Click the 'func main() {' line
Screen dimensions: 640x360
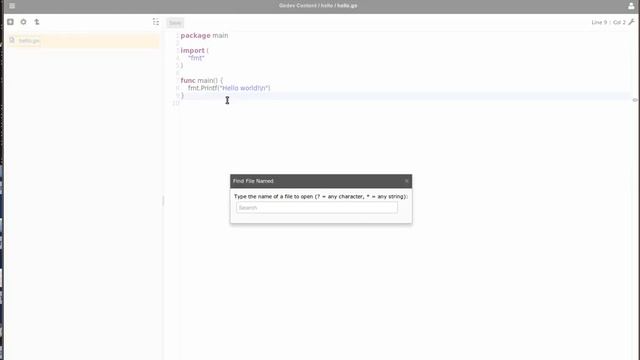click(202, 80)
